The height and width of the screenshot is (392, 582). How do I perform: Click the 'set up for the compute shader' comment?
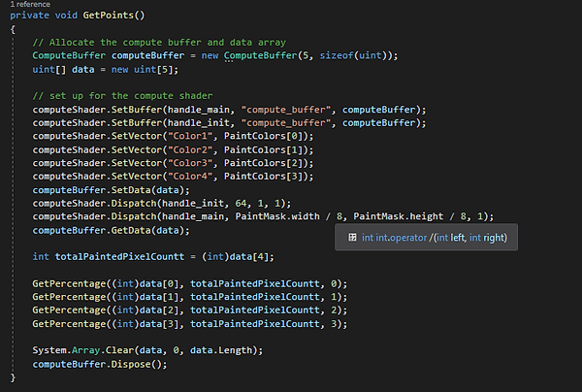pos(122,96)
